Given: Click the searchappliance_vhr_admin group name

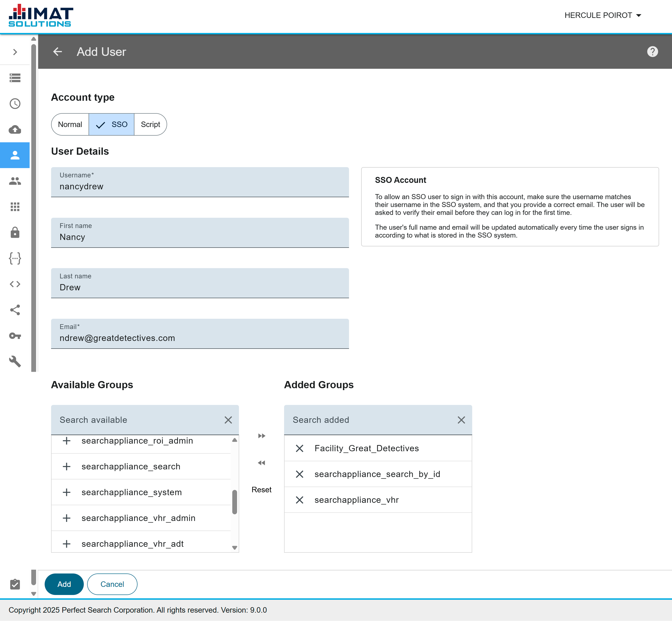Looking at the screenshot, I should pos(138,518).
